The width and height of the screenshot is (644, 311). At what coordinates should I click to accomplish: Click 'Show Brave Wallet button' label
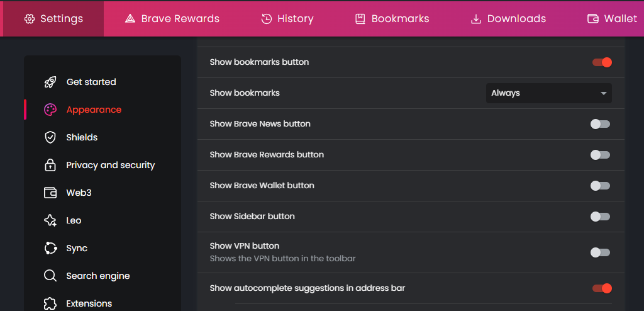click(x=262, y=186)
